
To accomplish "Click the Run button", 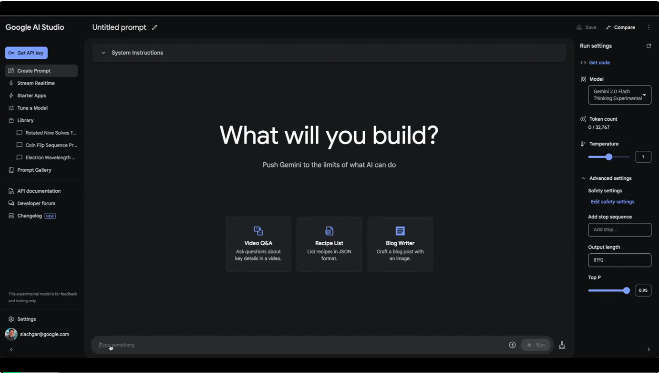I will coord(536,345).
